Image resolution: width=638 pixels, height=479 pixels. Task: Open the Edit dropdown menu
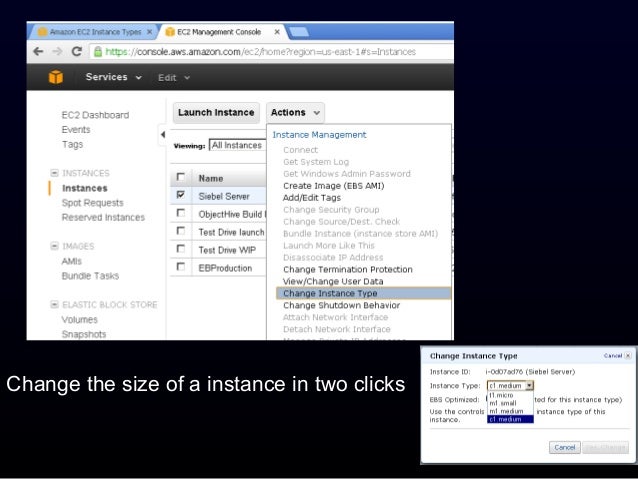pos(174,77)
